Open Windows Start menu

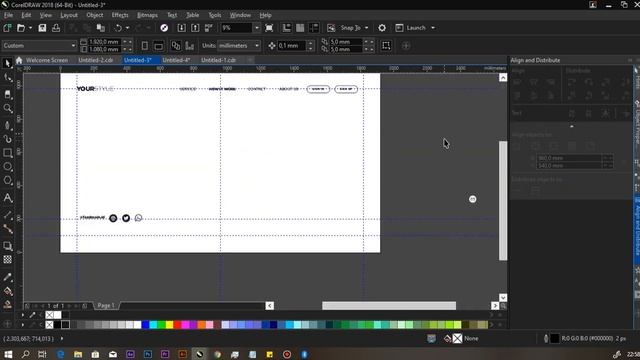coord(8,354)
